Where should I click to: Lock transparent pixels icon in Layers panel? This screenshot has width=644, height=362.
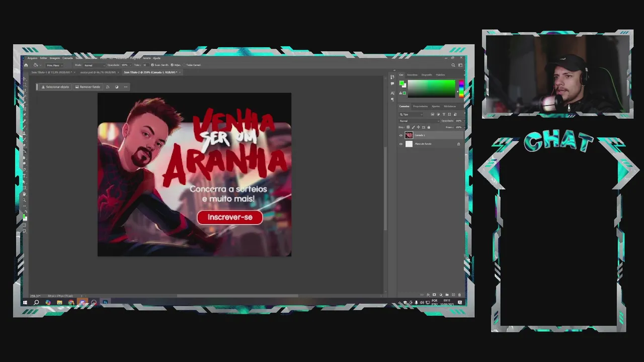[x=408, y=127]
